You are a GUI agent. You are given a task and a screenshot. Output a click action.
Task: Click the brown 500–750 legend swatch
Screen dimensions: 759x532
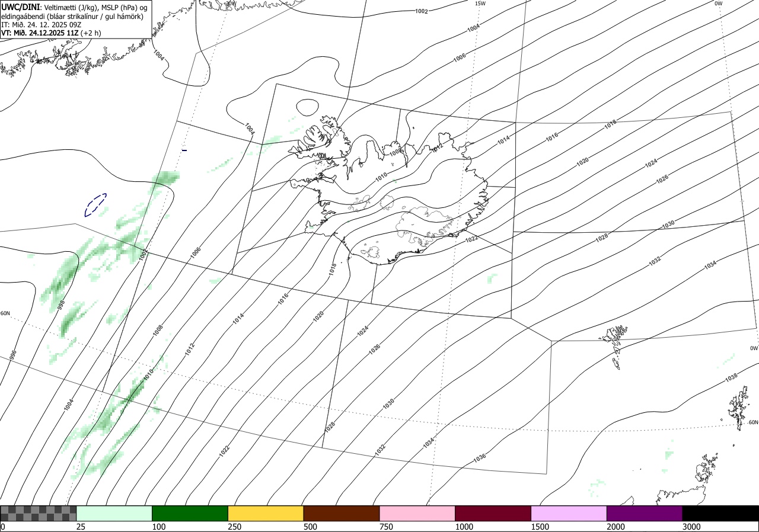pyautogui.click(x=342, y=513)
